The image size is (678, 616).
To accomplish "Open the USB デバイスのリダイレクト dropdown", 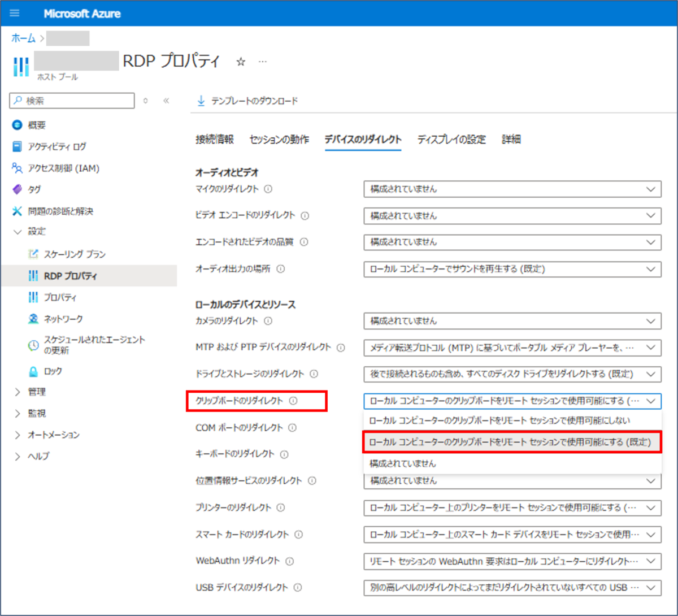I will pos(512,588).
